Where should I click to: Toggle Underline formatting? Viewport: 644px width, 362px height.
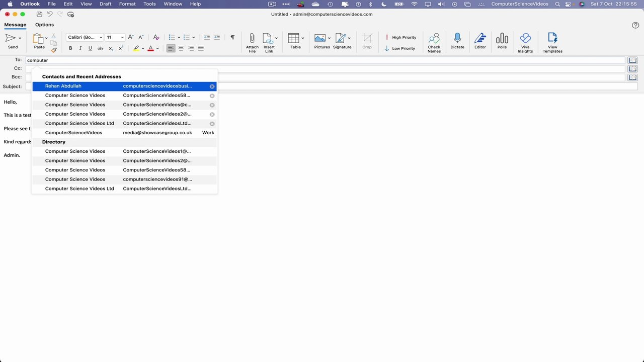pyautogui.click(x=90, y=48)
